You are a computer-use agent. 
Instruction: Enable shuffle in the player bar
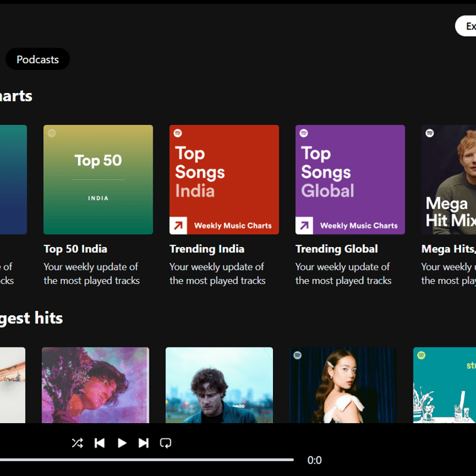(x=77, y=443)
